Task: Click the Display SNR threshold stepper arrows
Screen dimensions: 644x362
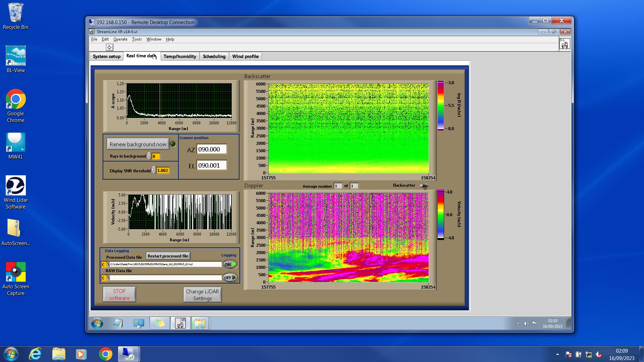Action: coord(154,170)
